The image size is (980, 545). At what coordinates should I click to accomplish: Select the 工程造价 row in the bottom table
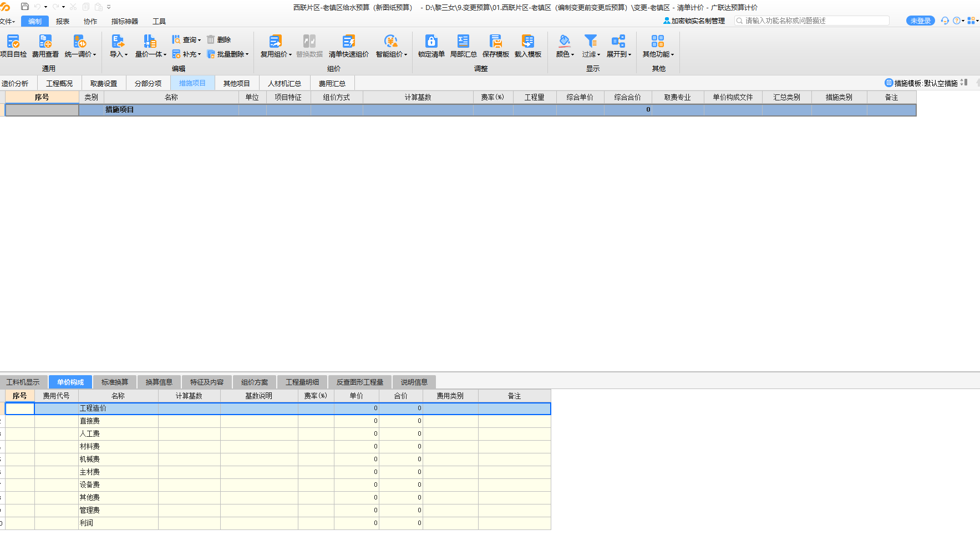[278, 408]
